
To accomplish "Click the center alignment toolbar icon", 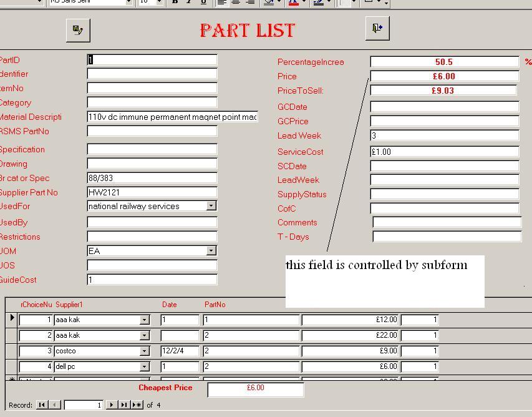I will pos(236,2).
